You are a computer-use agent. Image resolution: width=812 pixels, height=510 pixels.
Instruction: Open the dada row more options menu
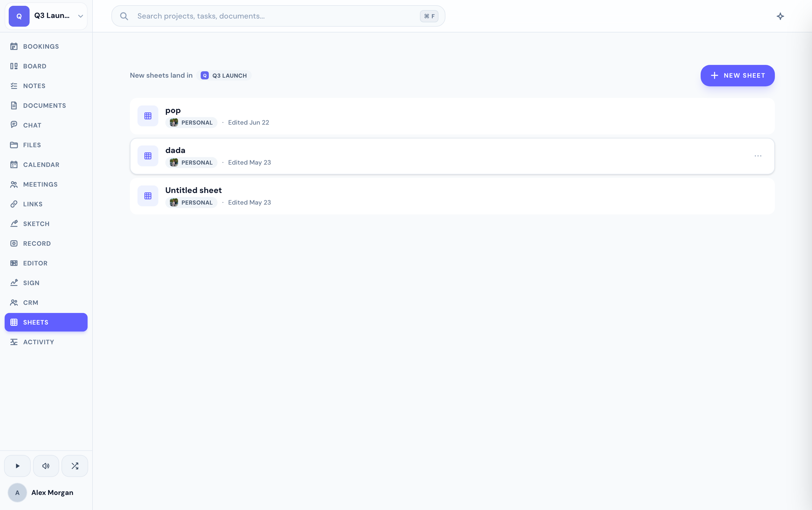point(758,156)
